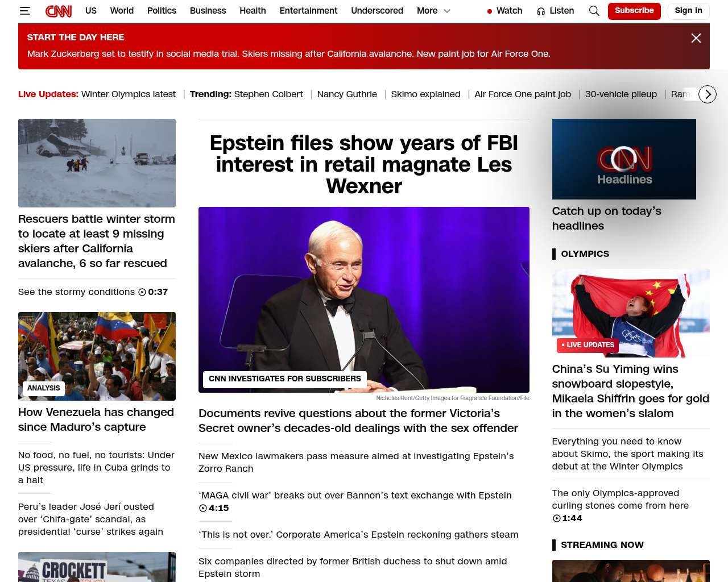Screen dimensions: 728x582
Task: Play the stormy conditions video icon
Action: (x=142, y=292)
